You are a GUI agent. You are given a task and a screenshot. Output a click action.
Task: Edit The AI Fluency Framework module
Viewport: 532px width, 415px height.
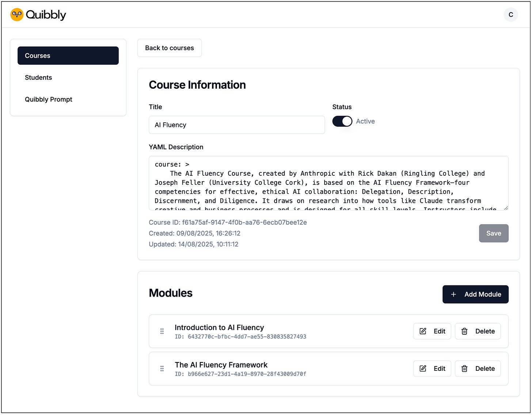432,369
